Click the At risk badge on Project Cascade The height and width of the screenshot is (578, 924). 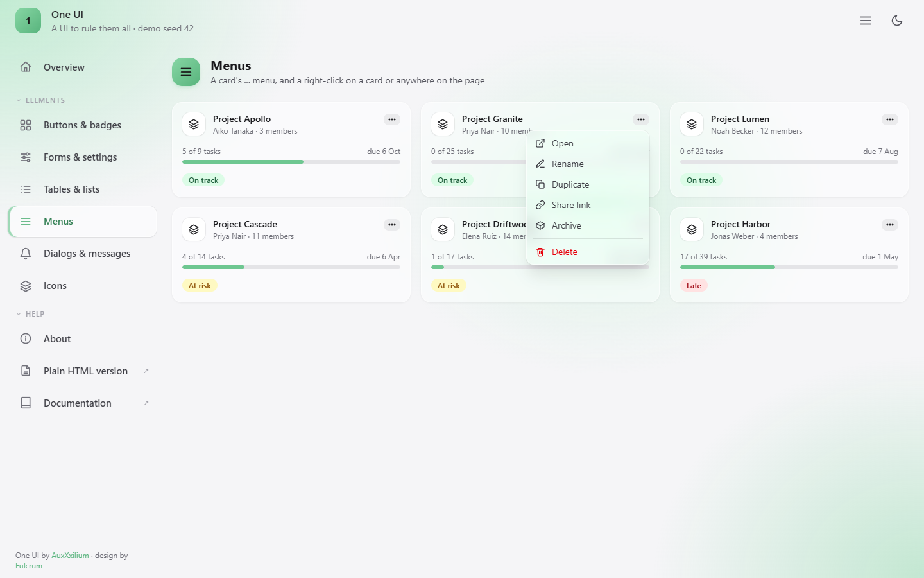click(x=200, y=286)
